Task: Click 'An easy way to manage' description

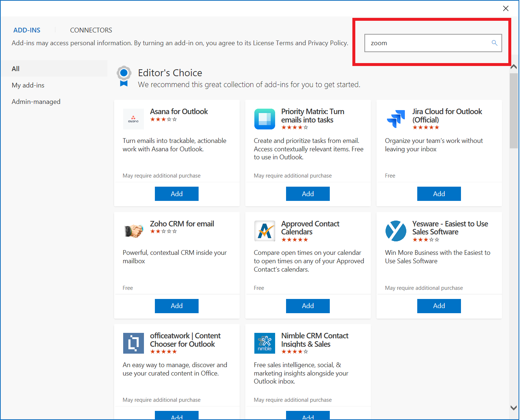Action: click(175, 369)
